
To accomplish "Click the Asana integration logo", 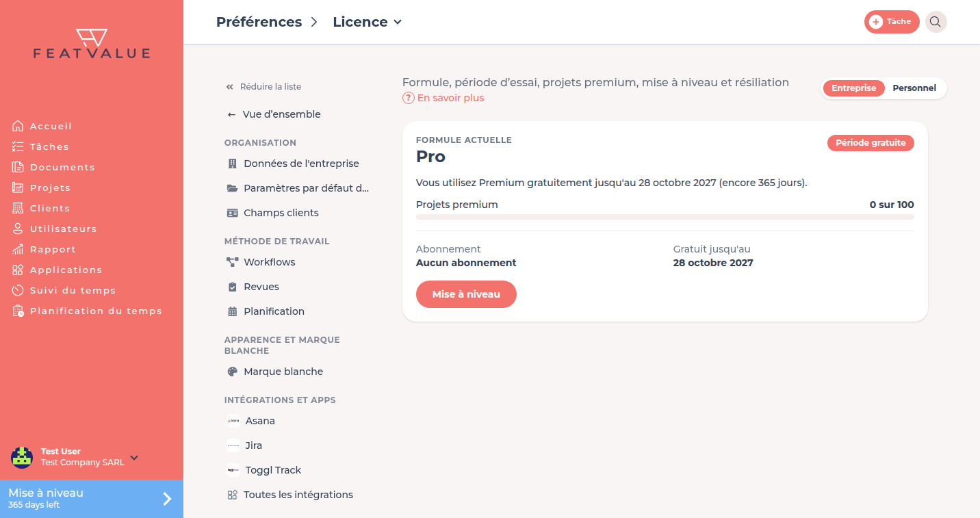I will pos(233,421).
